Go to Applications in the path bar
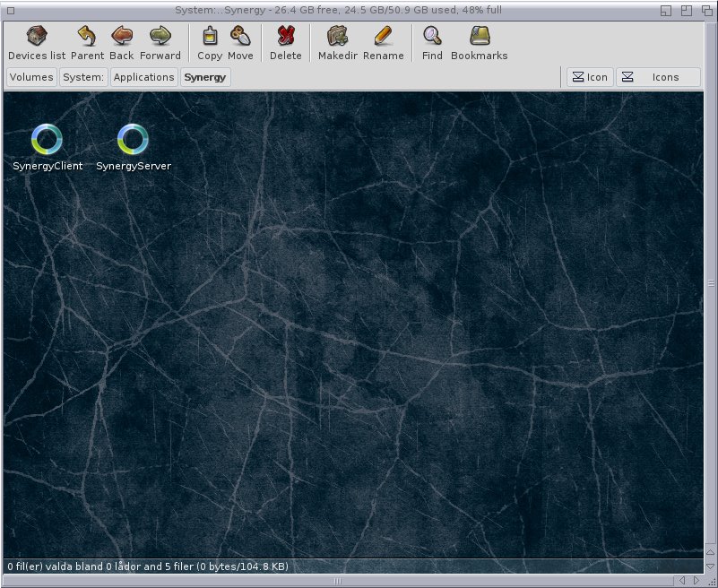This screenshot has height=588, width=718. point(143,77)
